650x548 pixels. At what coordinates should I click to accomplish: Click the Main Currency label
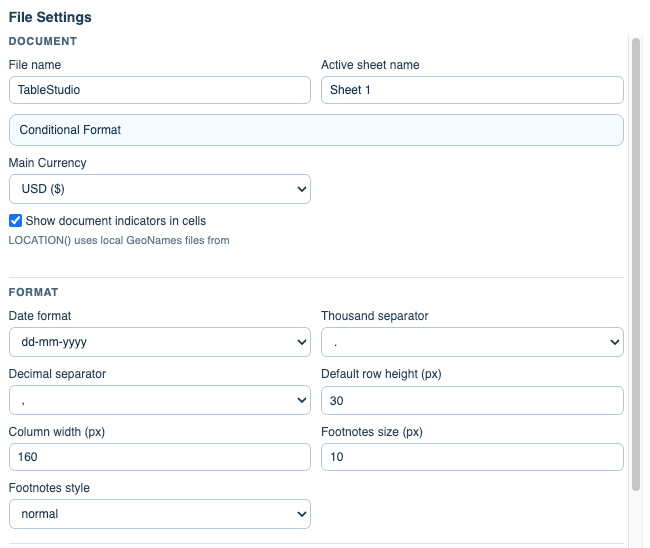pos(48,163)
